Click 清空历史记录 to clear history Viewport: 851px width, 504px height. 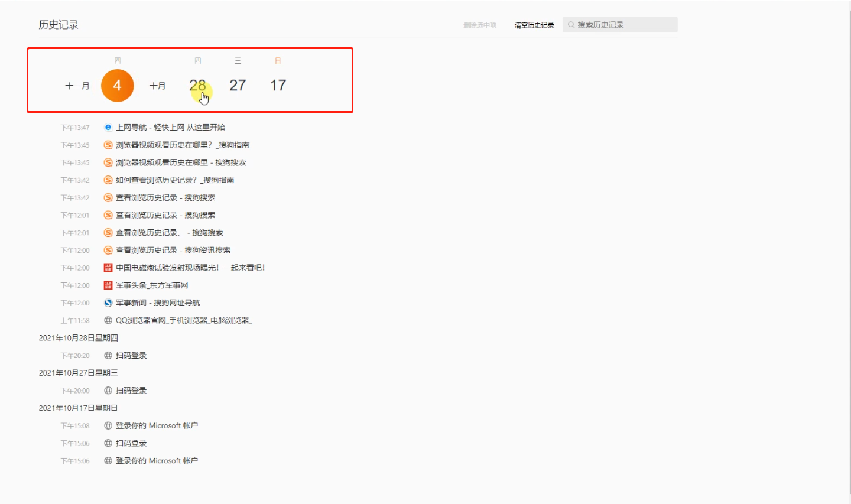coord(534,25)
